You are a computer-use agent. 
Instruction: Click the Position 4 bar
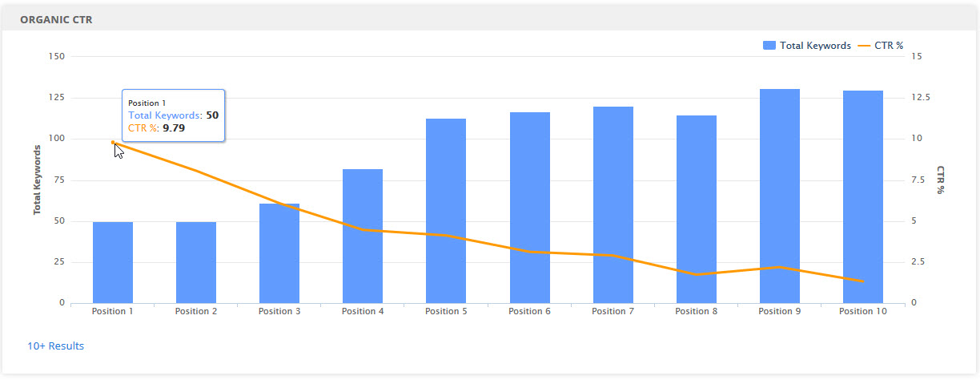click(363, 236)
